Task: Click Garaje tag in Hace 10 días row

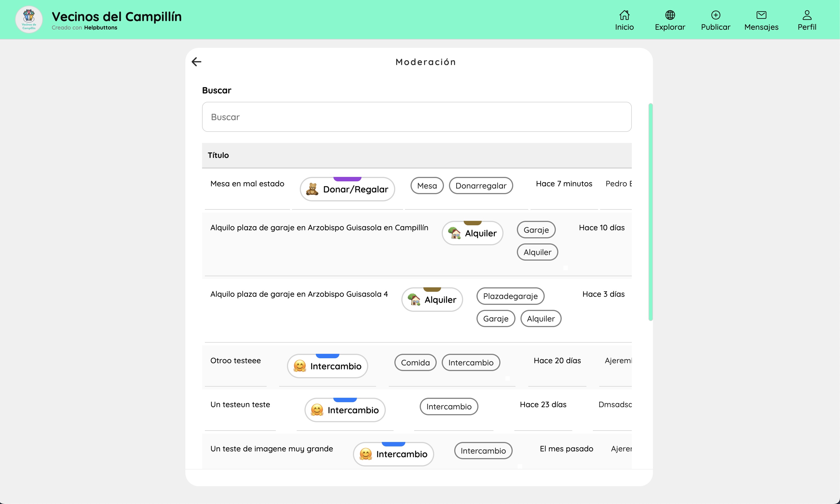Action: pyautogui.click(x=536, y=230)
